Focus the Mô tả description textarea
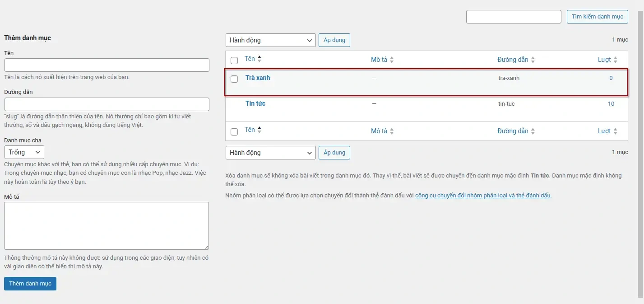The width and height of the screenshot is (644, 304). [x=107, y=225]
